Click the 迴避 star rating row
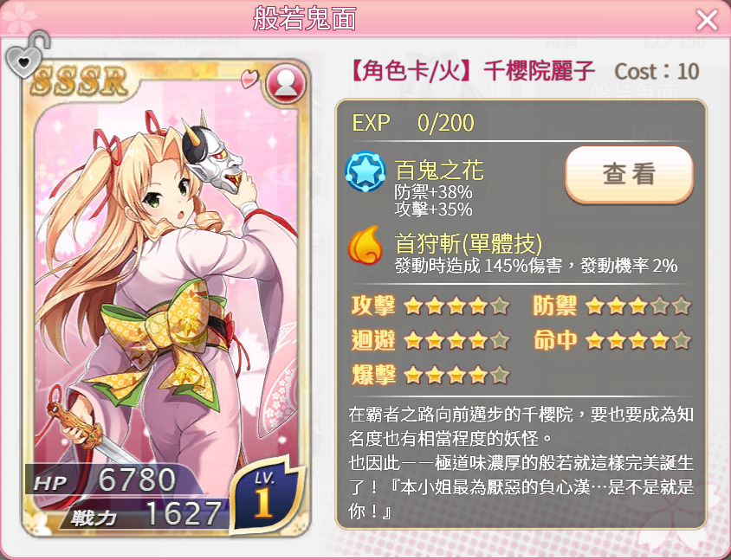The image size is (731, 560). (430, 340)
